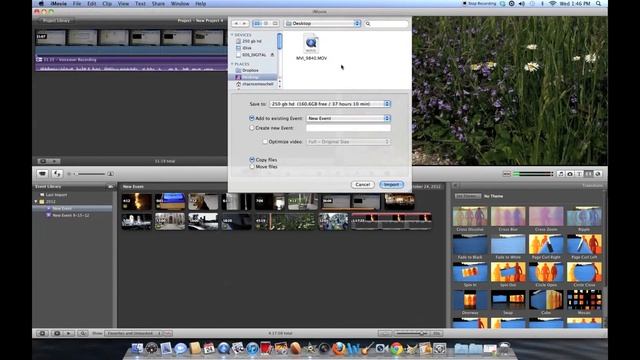Eject the EOS_DIGITAL device
Screen dimensions: 640x360
(272, 55)
